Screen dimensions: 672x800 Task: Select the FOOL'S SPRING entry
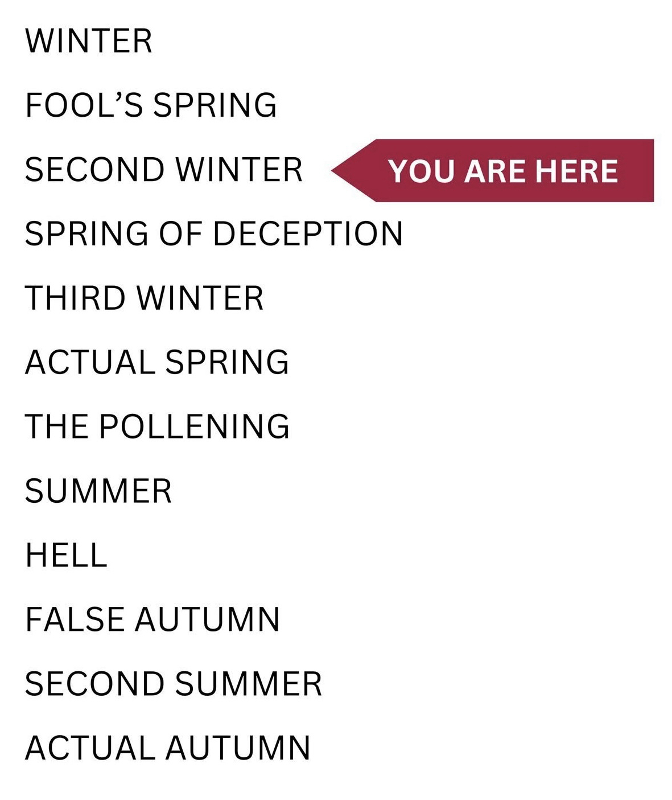coord(151,105)
